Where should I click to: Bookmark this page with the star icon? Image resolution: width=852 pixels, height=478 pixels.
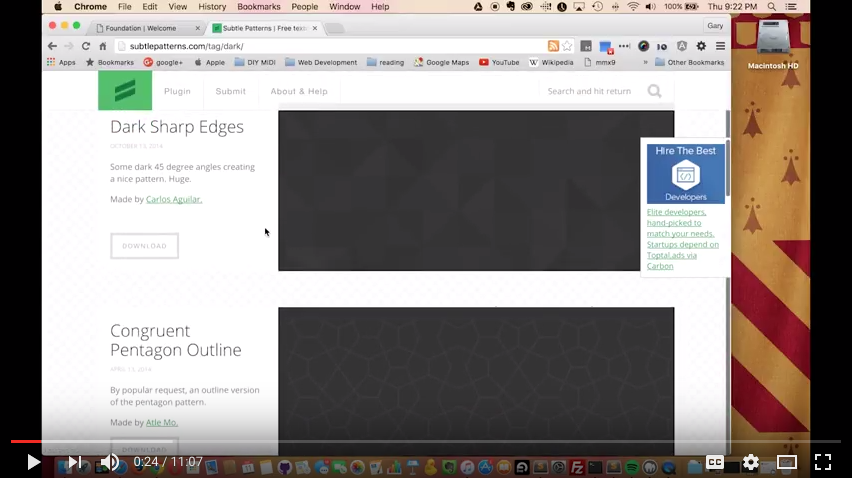[x=567, y=46]
